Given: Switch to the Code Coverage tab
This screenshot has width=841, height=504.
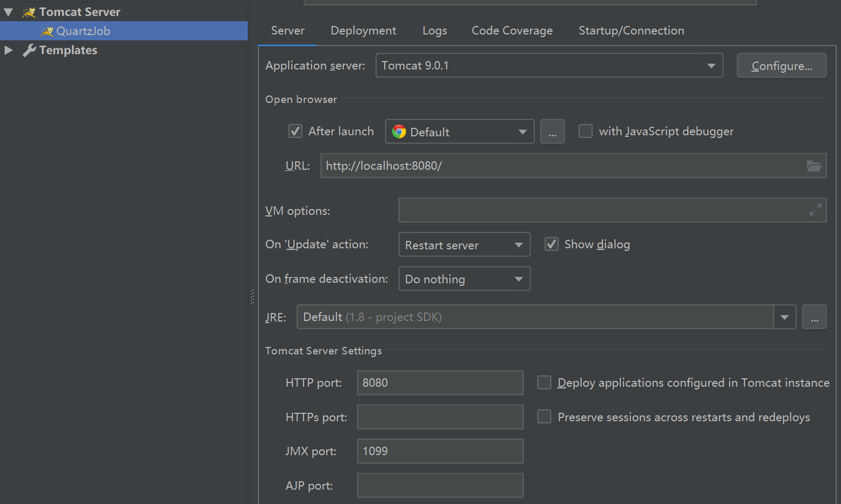Looking at the screenshot, I should click(x=512, y=31).
